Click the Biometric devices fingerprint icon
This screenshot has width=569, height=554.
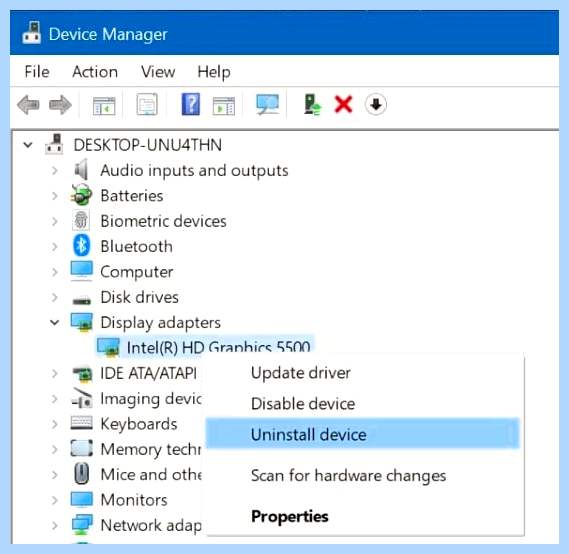pyautogui.click(x=81, y=220)
